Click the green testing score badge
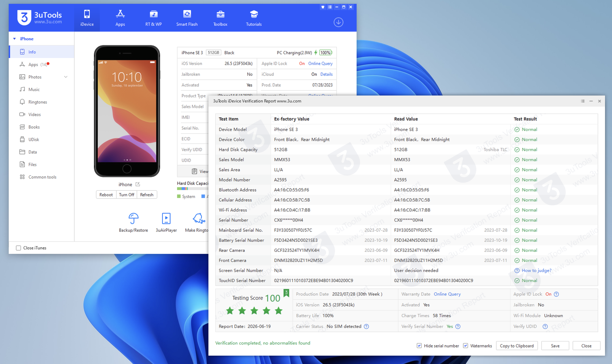The width and height of the screenshot is (612, 364). 286,293
